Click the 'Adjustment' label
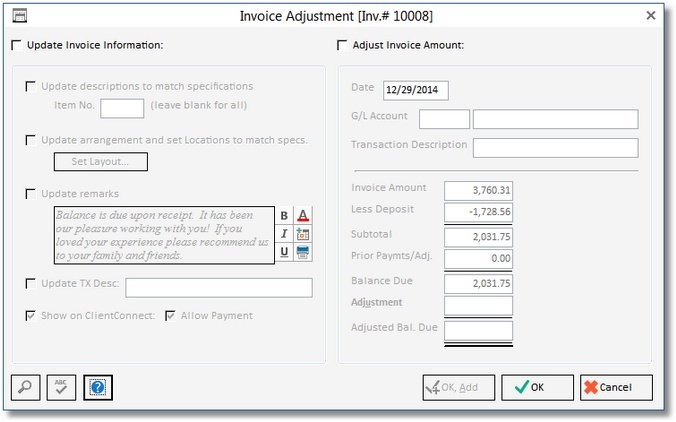 pos(376,302)
